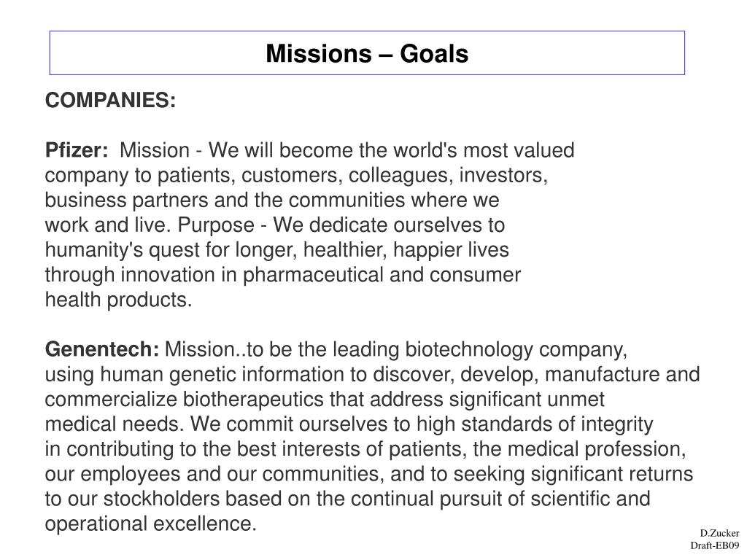Click the words operational excellence.

point(150,524)
